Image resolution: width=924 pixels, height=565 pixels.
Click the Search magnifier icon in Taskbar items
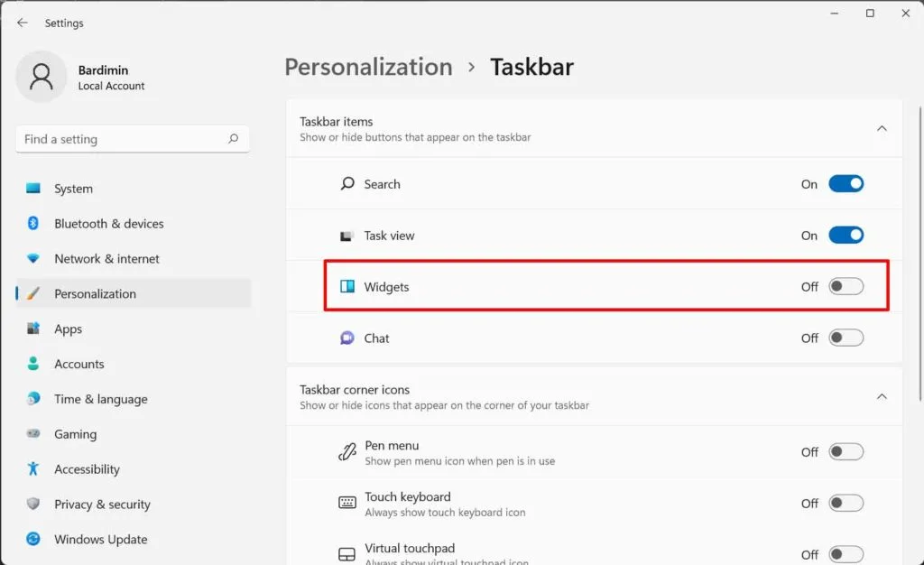coord(347,184)
